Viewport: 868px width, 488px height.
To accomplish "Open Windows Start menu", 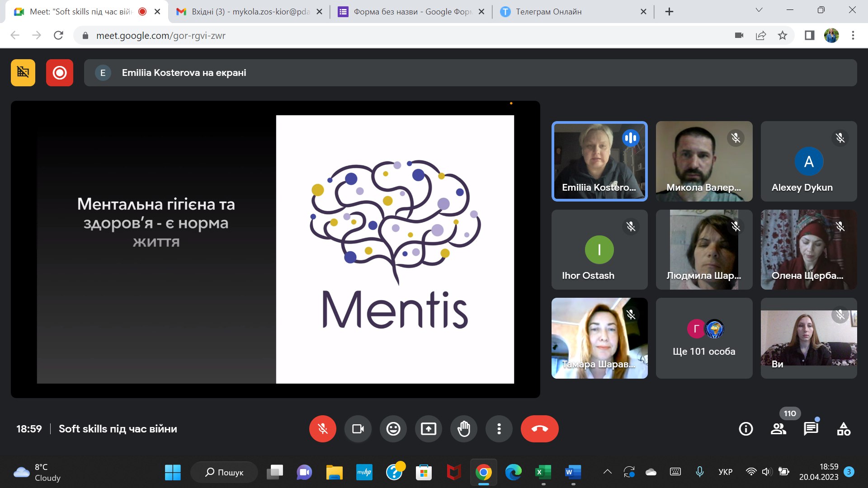I will (x=173, y=472).
